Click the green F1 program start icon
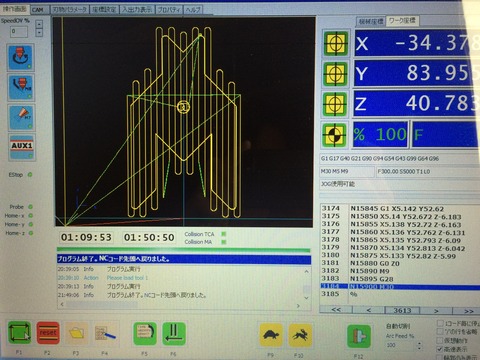 click(19, 333)
